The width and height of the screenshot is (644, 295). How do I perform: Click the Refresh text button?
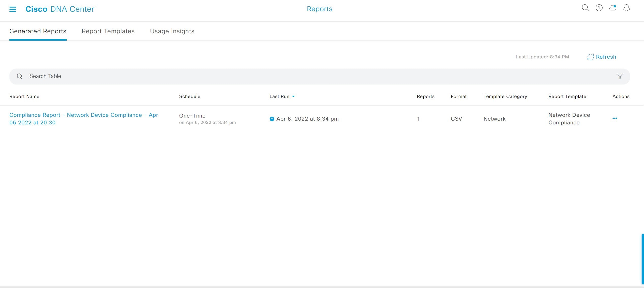point(606,57)
